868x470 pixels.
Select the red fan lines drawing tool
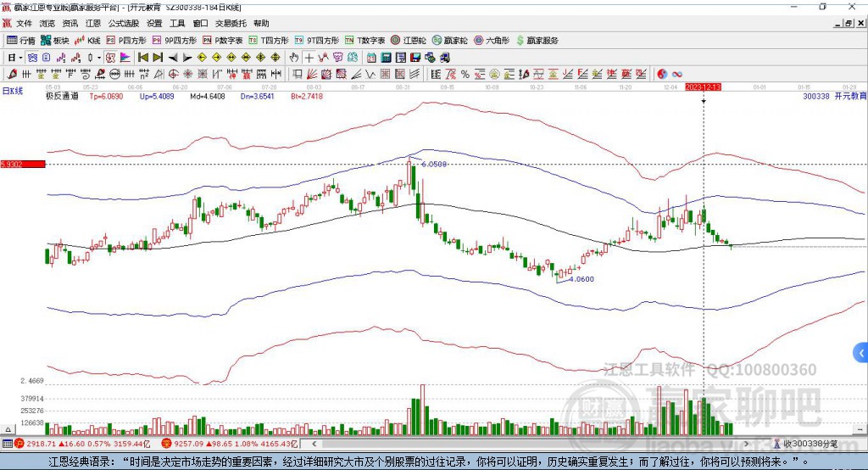coord(312,75)
